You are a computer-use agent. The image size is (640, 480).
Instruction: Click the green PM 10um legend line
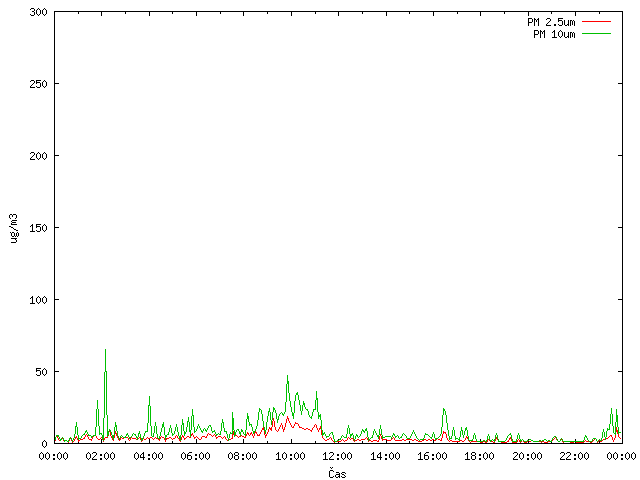[596, 33]
